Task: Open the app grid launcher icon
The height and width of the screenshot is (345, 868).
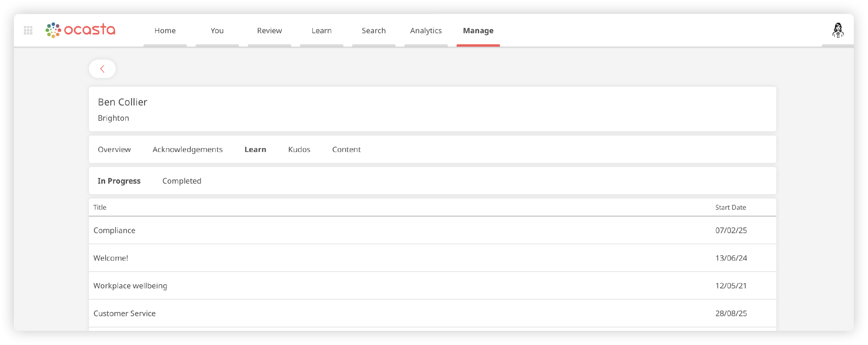Action: click(x=28, y=31)
